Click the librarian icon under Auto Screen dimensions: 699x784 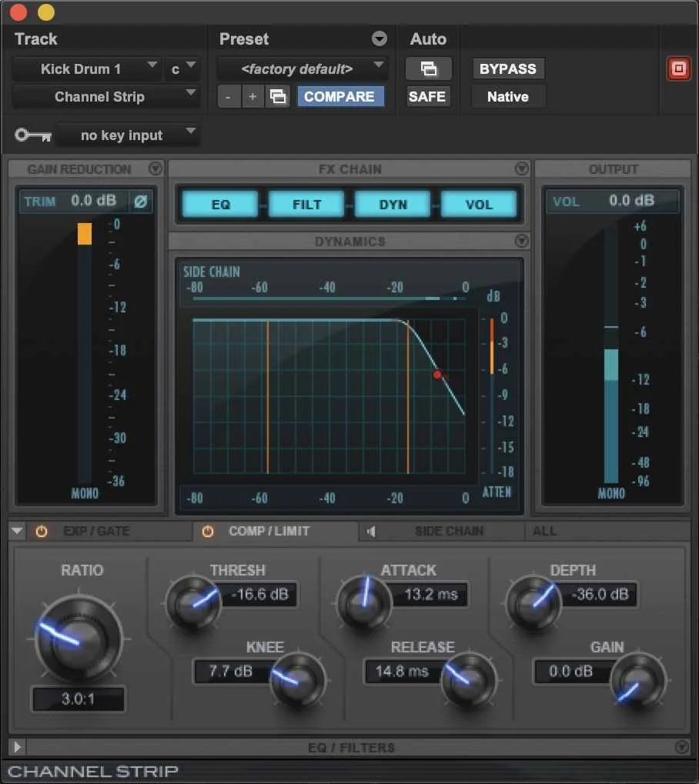(428, 68)
